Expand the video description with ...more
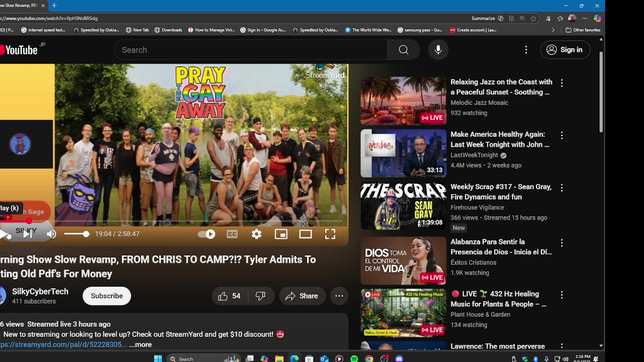The height and width of the screenshot is (362, 644). point(140,345)
